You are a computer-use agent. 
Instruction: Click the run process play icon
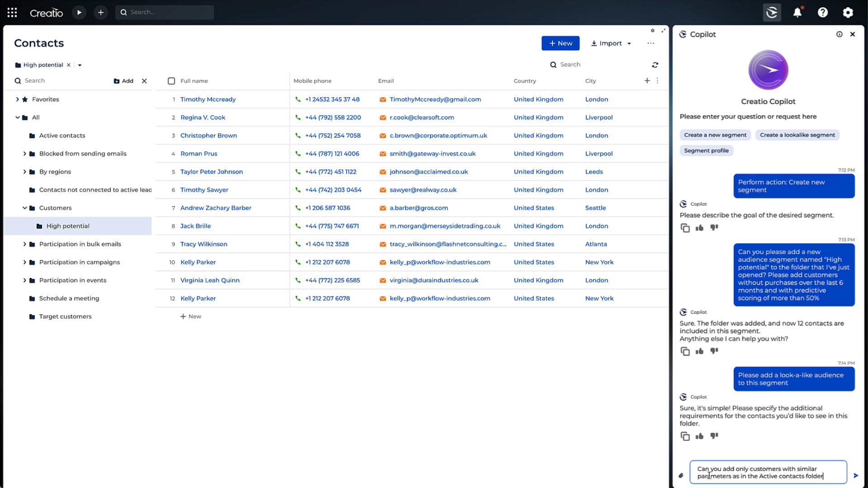click(79, 13)
